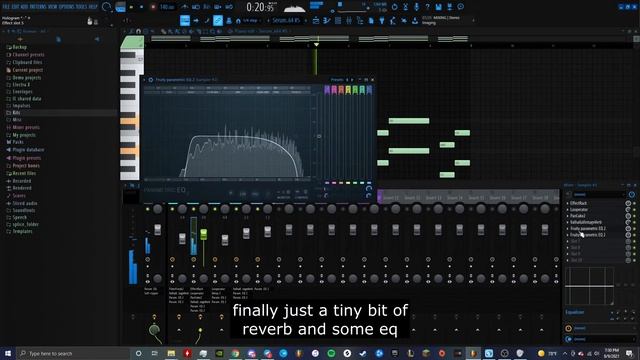
Task: Click the undo history icon
Action: coord(394,7)
